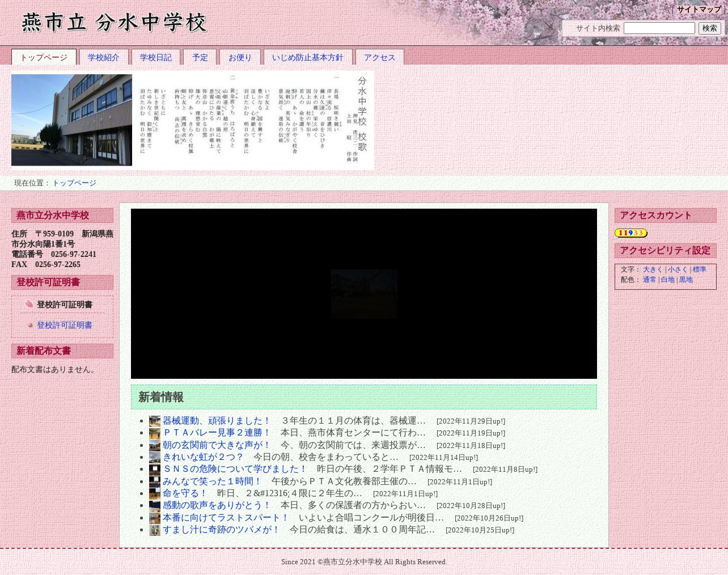
Task: Reset text size to 標準
Action: pos(700,269)
